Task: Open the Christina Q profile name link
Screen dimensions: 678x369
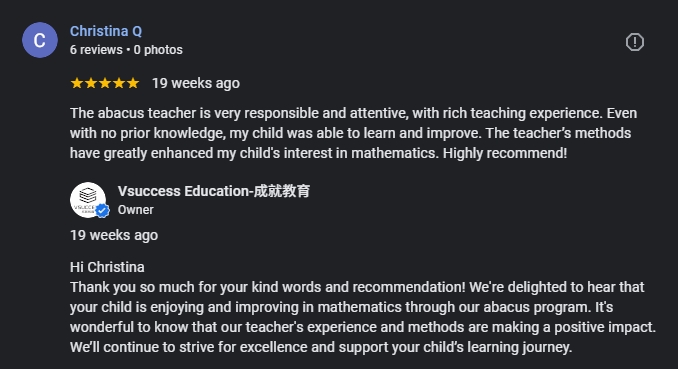Action: 106,31
